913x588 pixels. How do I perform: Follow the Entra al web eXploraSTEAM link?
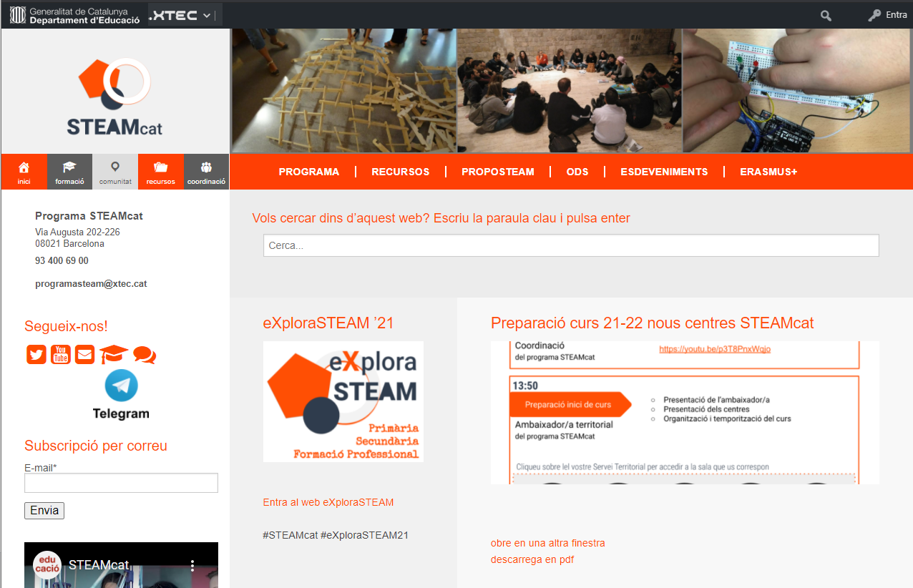click(x=328, y=502)
